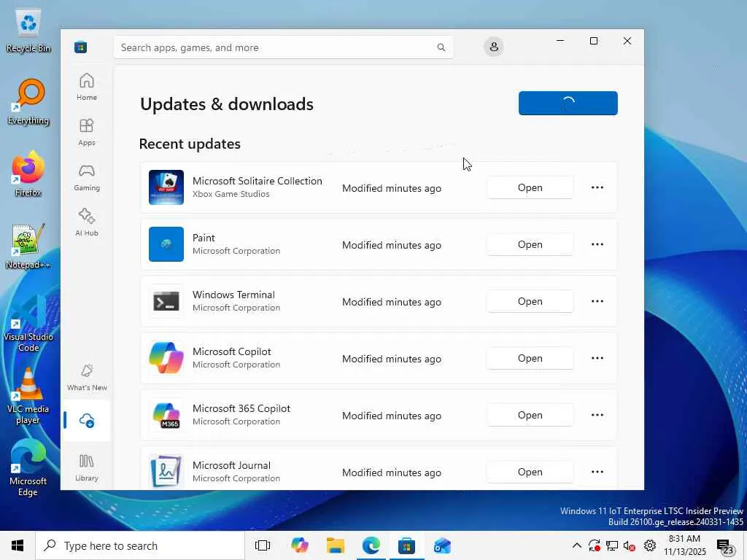This screenshot has height=560, width=747.
Task: Expand more options for Microsoft Solitaire Collection
Action: [597, 187]
